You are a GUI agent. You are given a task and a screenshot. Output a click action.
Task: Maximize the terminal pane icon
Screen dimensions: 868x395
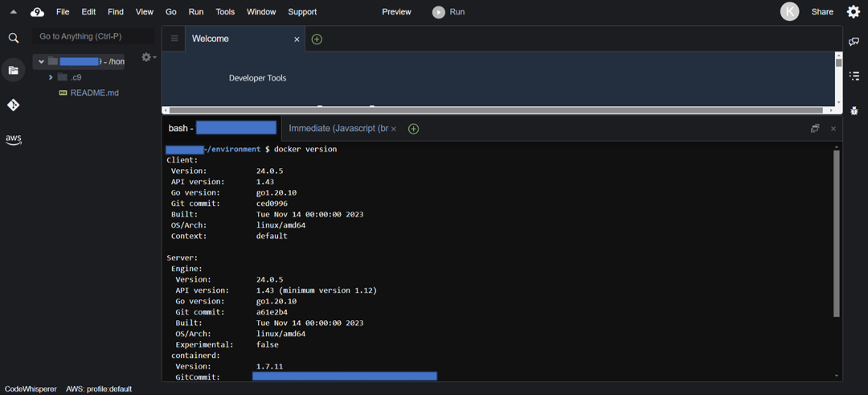point(815,129)
